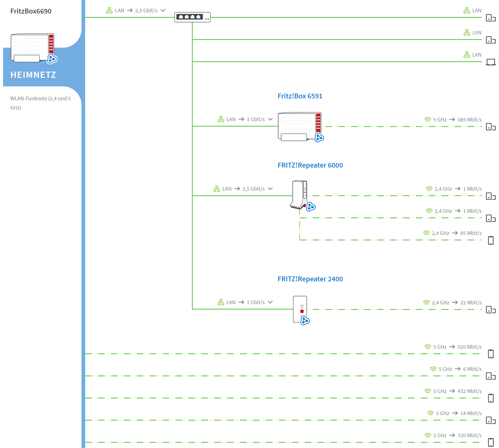This screenshot has height=448, width=499.
Task: Click the FritzBox6690 title text
Action: [x=31, y=11]
